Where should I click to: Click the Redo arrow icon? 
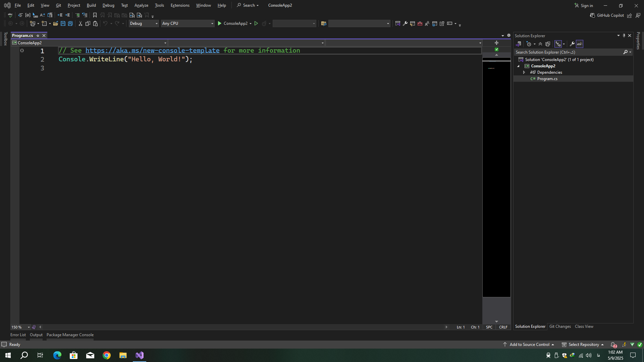coord(117,23)
